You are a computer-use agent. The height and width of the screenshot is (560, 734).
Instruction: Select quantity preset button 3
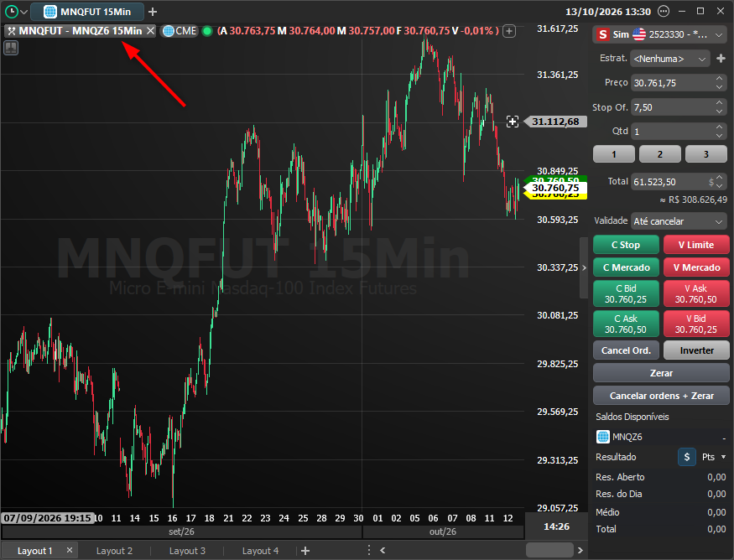coord(706,154)
